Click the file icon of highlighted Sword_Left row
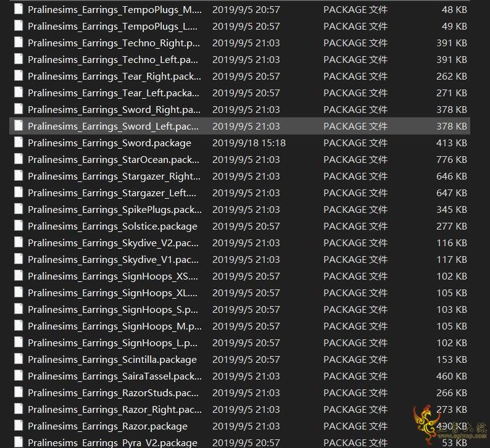Viewport: 490px width, 448px height. (19, 126)
